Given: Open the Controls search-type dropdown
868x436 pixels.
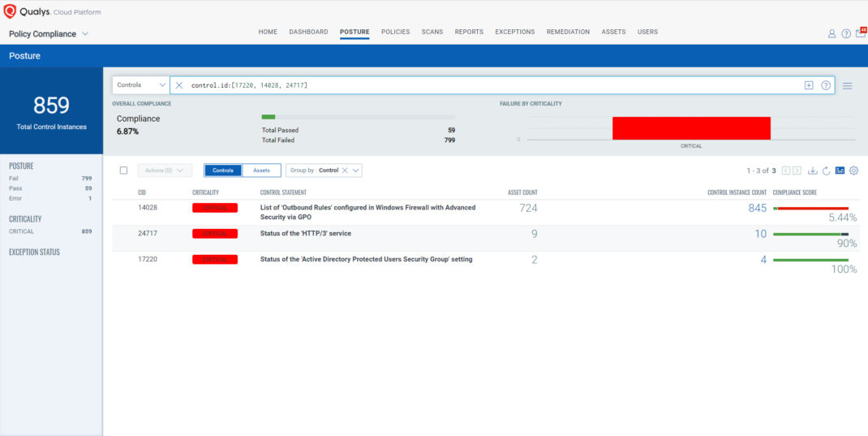Looking at the screenshot, I should click(x=140, y=85).
